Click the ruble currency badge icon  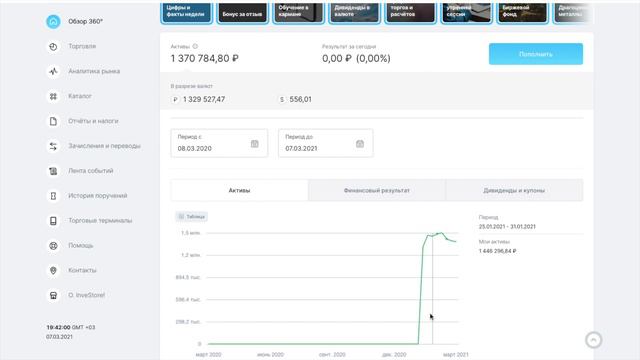click(175, 100)
